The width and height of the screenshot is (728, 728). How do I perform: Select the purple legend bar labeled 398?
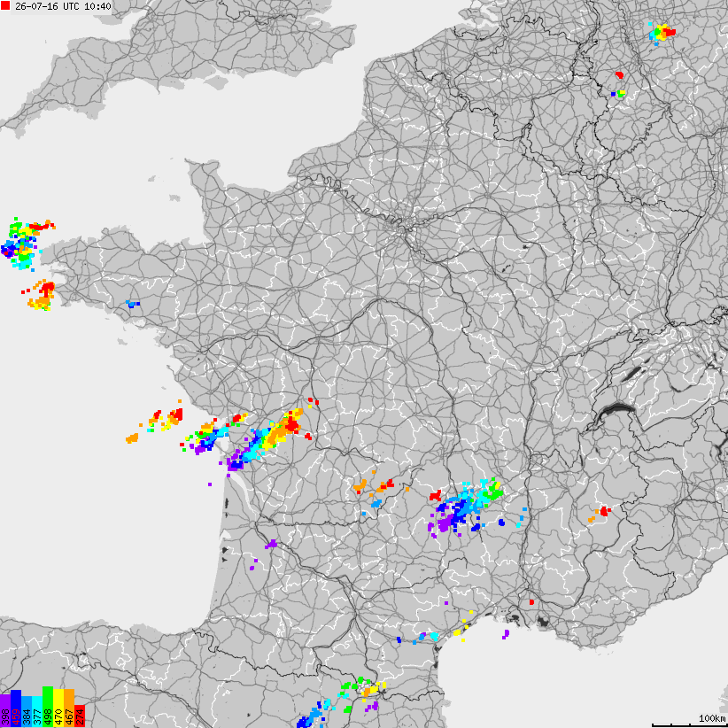5,711
